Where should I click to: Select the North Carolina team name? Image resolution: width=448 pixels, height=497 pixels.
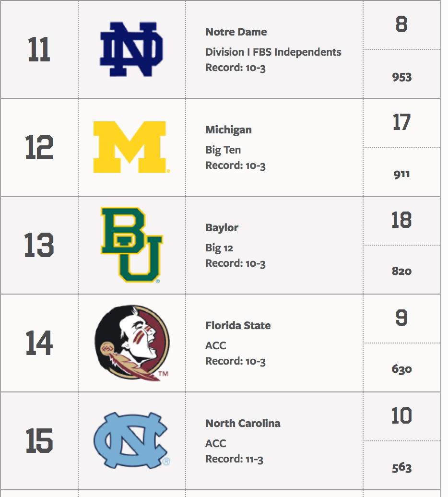pyautogui.click(x=243, y=424)
